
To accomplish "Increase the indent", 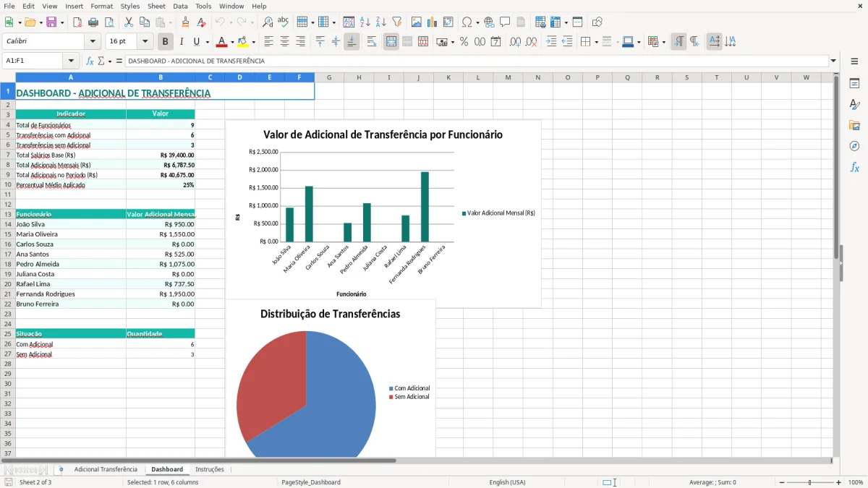I will point(551,42).
